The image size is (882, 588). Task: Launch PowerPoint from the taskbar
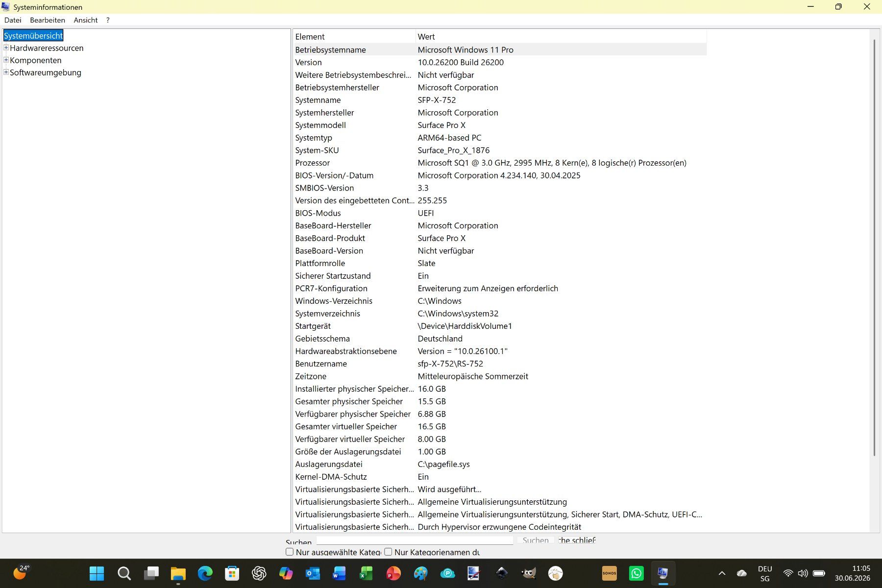point(393,573)
